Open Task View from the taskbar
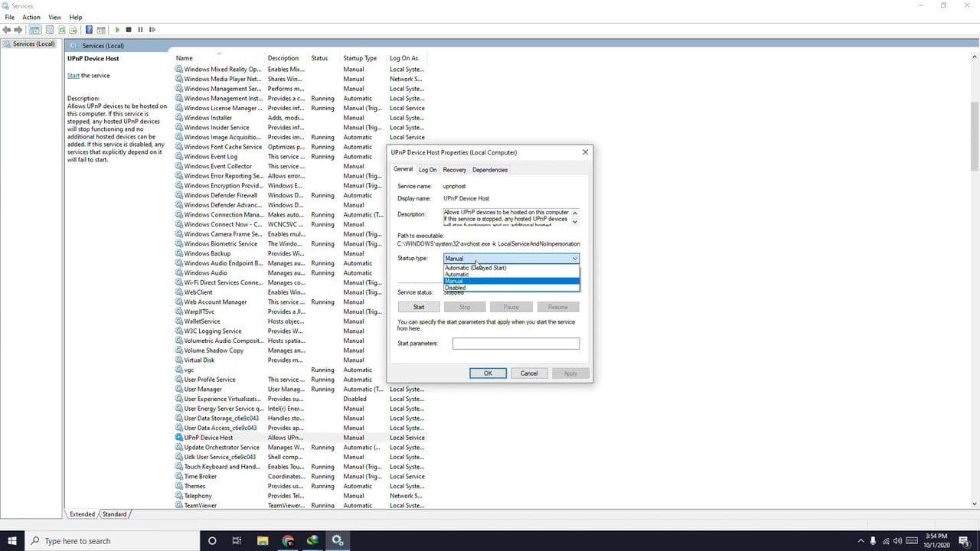980x551 pixels. pyautogui.click(x=237, y=541)
